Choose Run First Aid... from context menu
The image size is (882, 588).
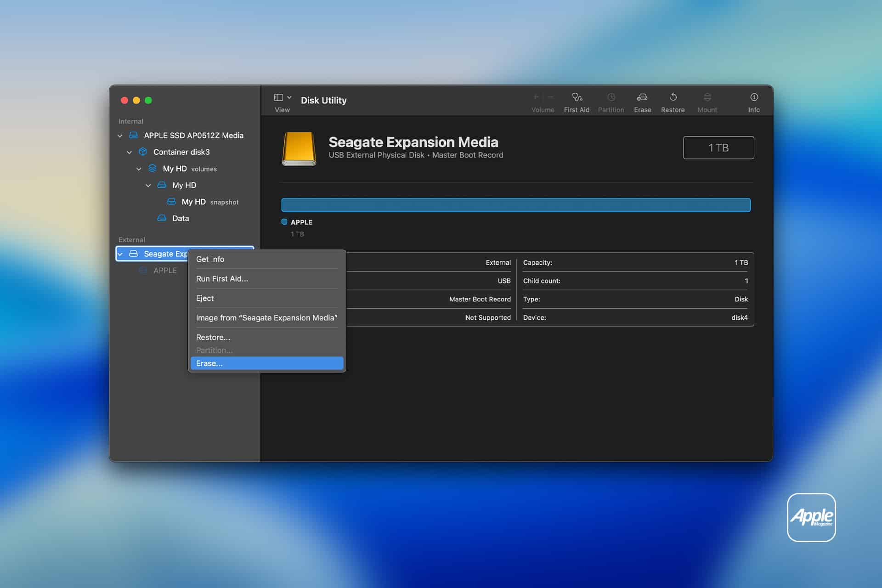[x=267, y=279]
